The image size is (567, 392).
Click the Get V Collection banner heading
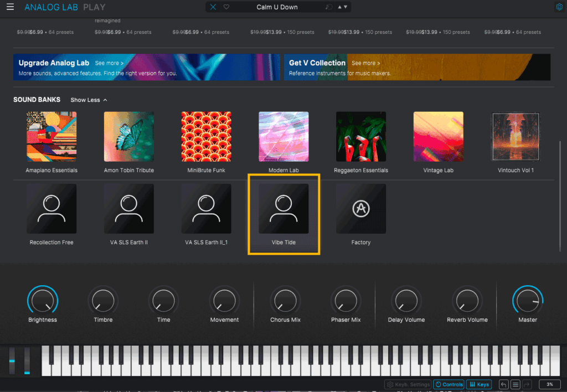click(317, 63)
